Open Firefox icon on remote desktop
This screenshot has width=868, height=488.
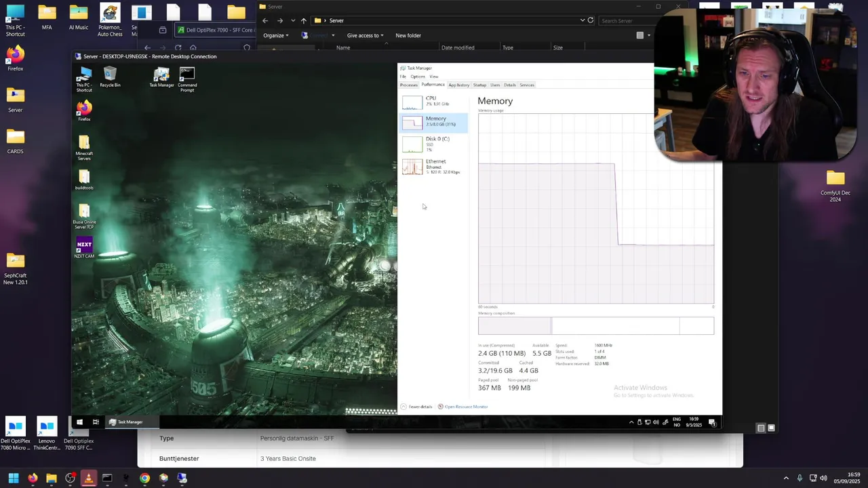tap(84, 111)
